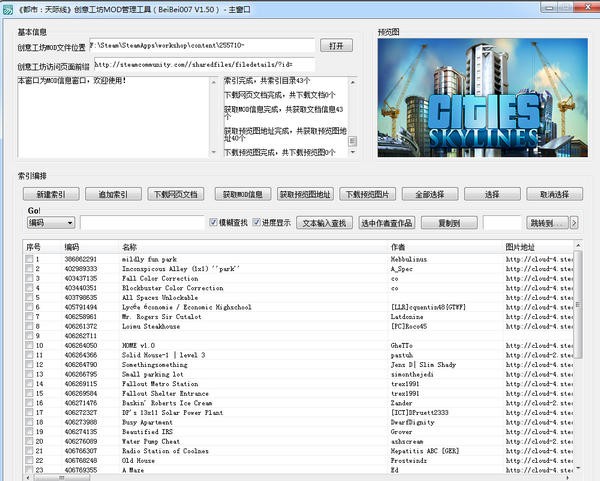The height and width of the screenshot is (481, 600).
Task: Click the Economic Highschool row name
Action: point(187,307)
